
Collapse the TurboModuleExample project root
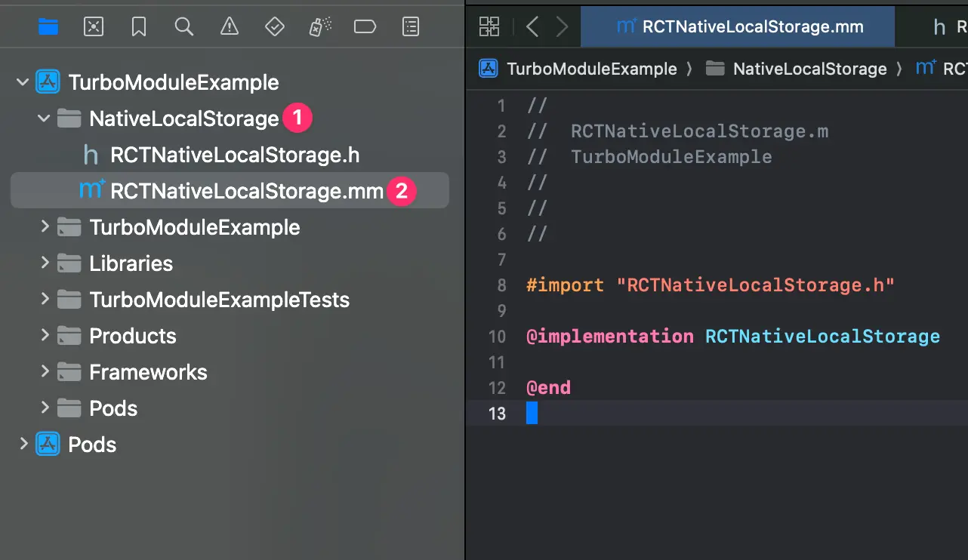[x=23, y=82]
